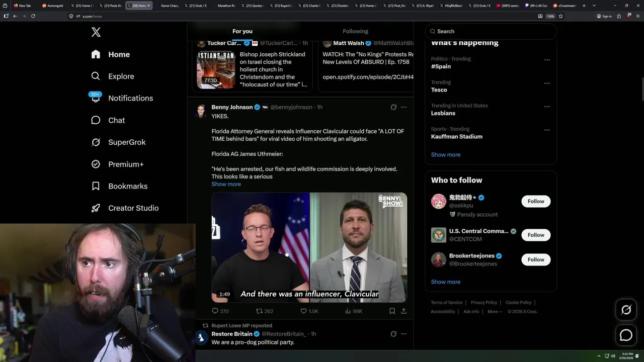Viewport: 644px width, 362px height.
Task: Reply to Benny Johnson post (270)
Action: pos(220,311)
